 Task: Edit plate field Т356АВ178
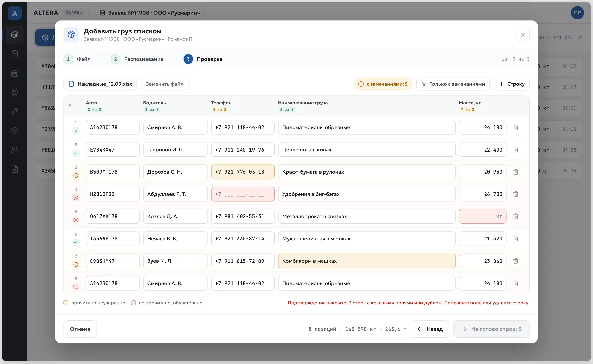click(113, 239)
